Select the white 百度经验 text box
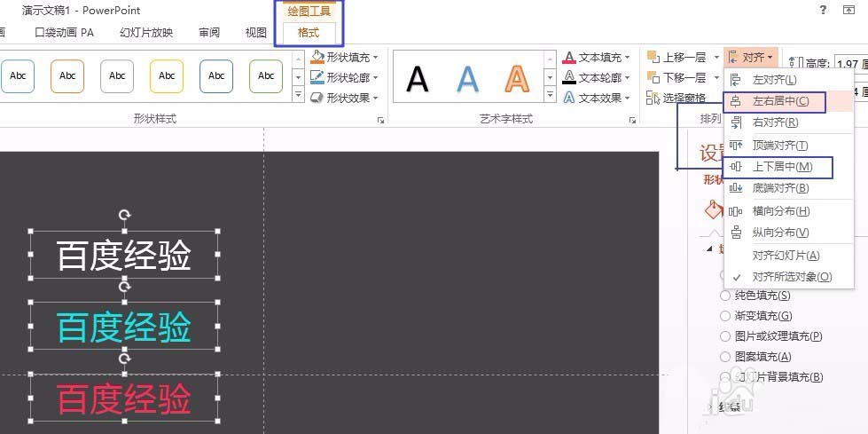This screenshot has height=434, width=868. pos(124,256)
